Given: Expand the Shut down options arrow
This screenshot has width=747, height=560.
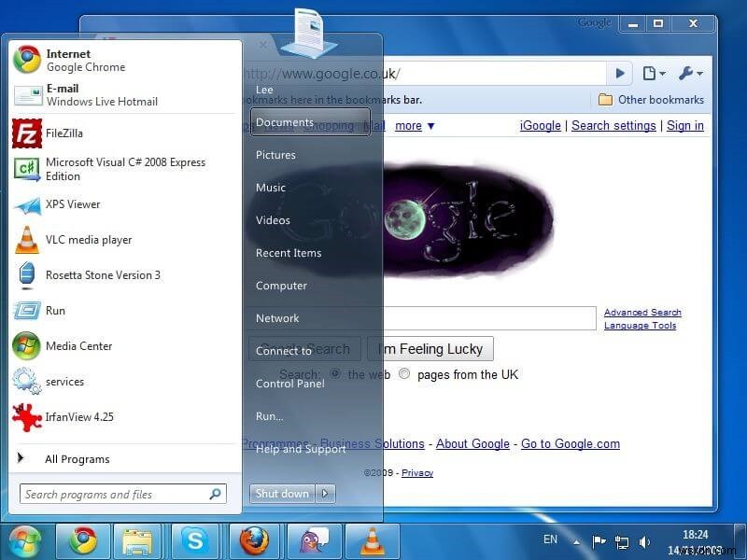Looking at the screenshot, I should (323, 494).
